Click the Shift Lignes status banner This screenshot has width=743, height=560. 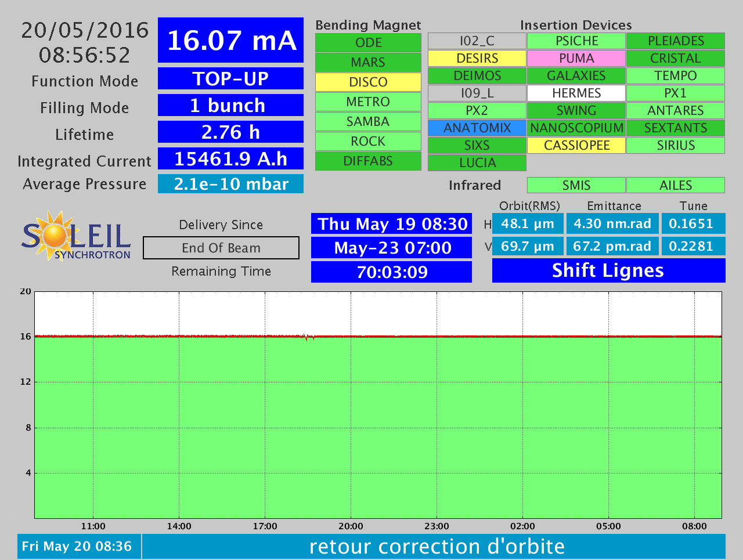608,270
